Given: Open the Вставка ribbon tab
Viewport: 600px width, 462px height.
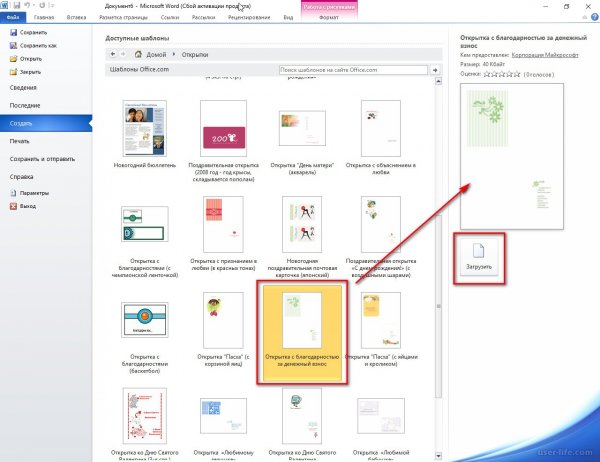Looking at the screenshot, I should click(80, 18).
